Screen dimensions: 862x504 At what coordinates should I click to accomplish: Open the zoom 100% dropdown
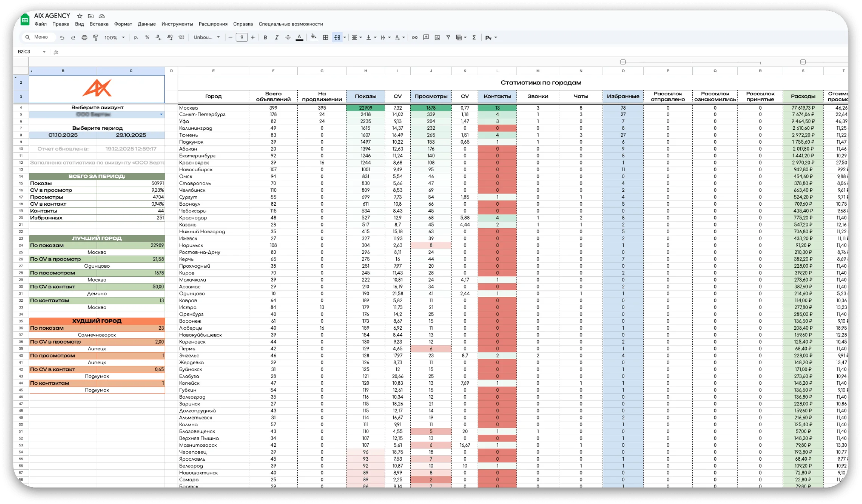114,37
